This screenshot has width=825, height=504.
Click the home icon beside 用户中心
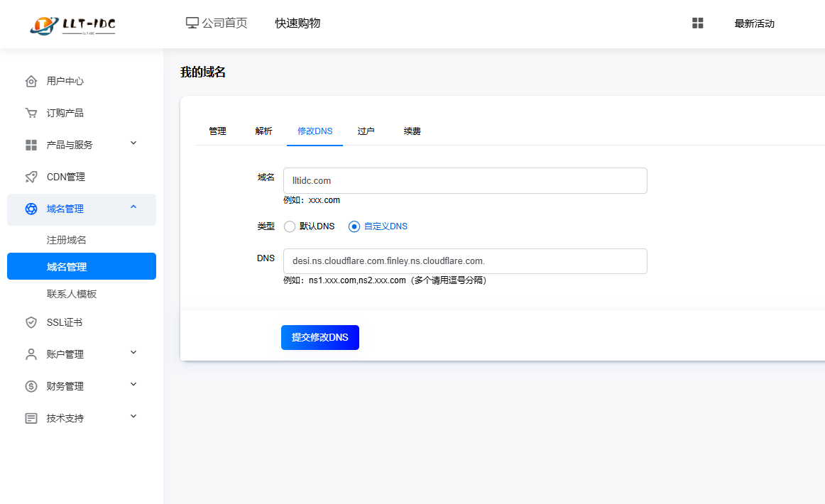click(x=31, y=81)
